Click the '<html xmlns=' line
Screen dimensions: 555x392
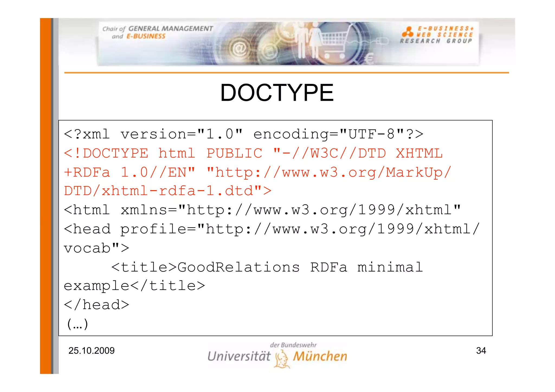click(x=262, y=210)
